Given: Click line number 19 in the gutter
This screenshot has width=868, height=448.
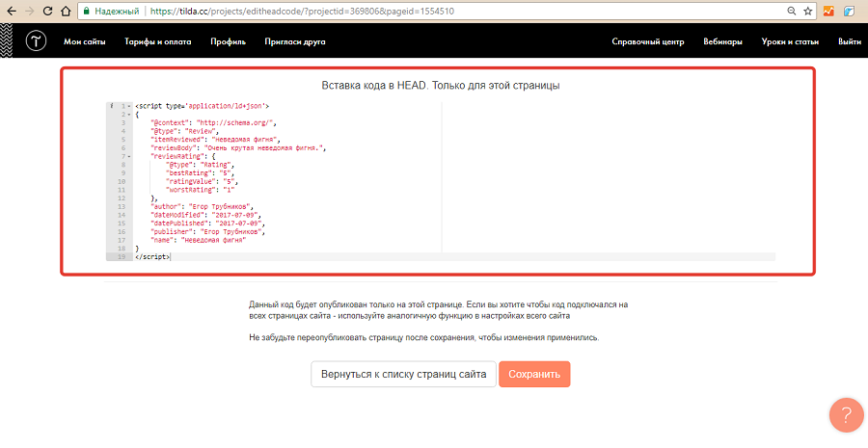Looking at the screenshot, I should tap(122, 257).
